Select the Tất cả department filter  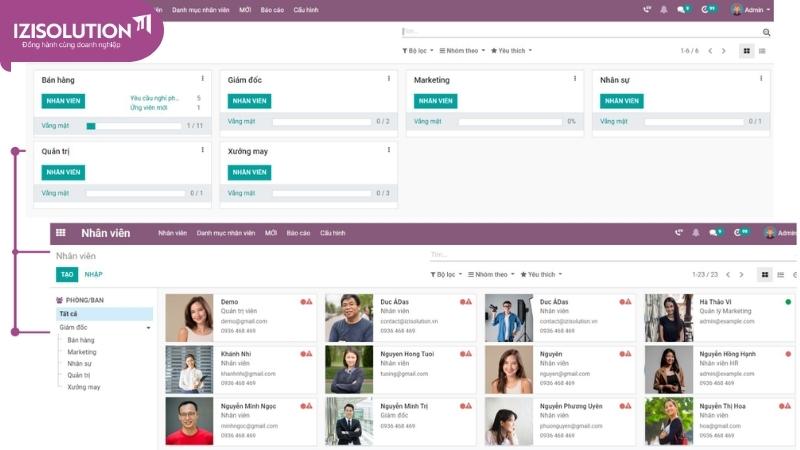pos(68,314)
